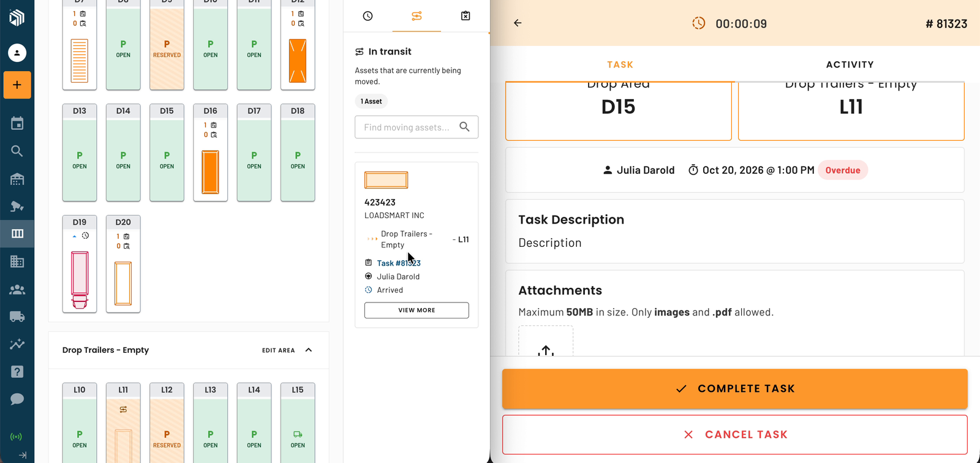Click the attachment upload icon box
This screenshot has width=980, height=463.
tap(546, 341)
